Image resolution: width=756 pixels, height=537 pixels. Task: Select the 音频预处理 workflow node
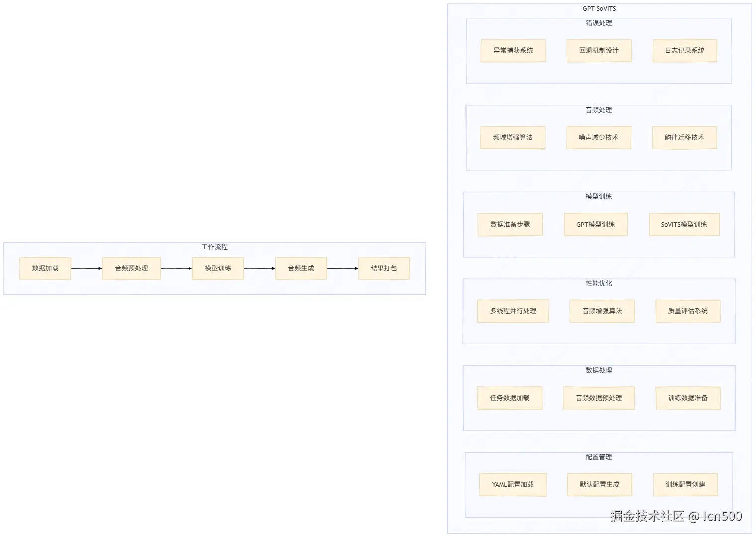[x=131, y=268]
